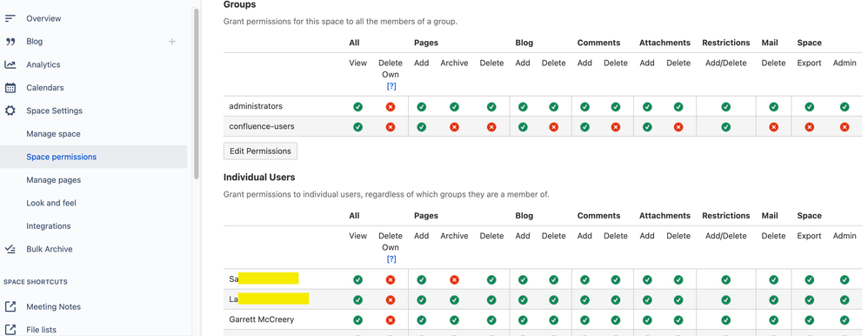Click the Blog quote icon

10,42
